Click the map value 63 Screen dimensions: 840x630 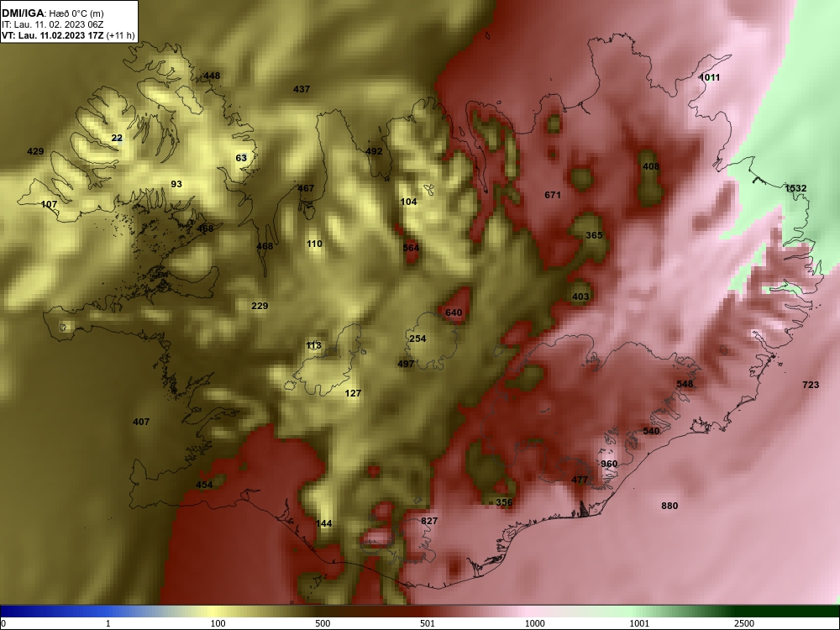241,158
